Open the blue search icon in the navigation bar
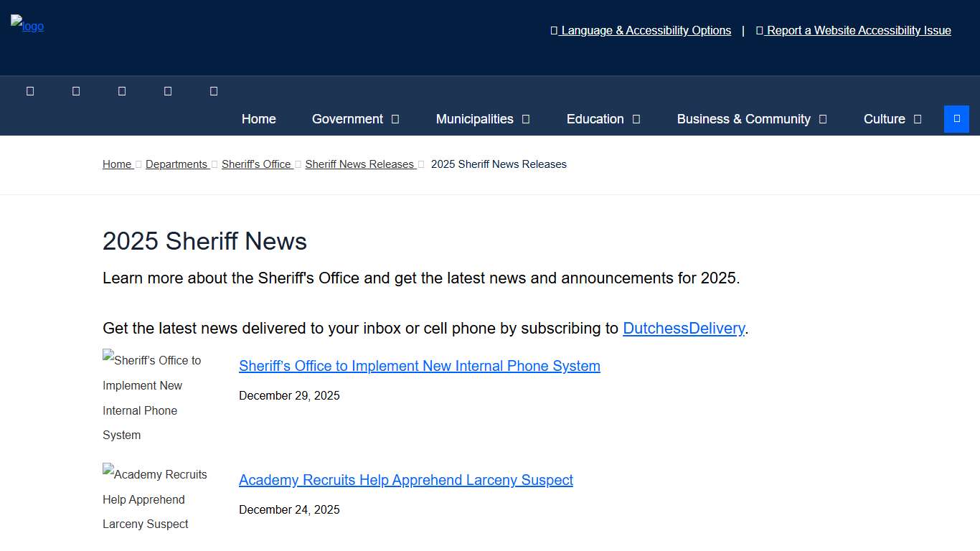Screen dimensions: 980x551 956,119
